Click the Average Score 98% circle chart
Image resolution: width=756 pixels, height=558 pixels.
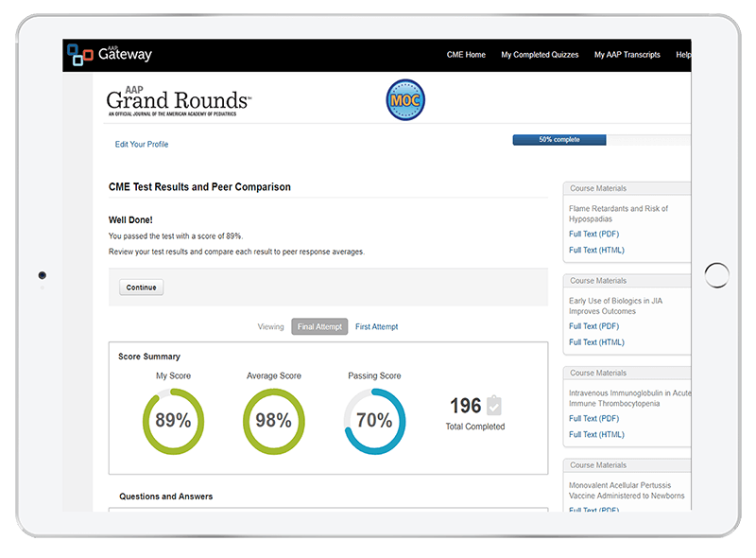click(x=273, y=421)
